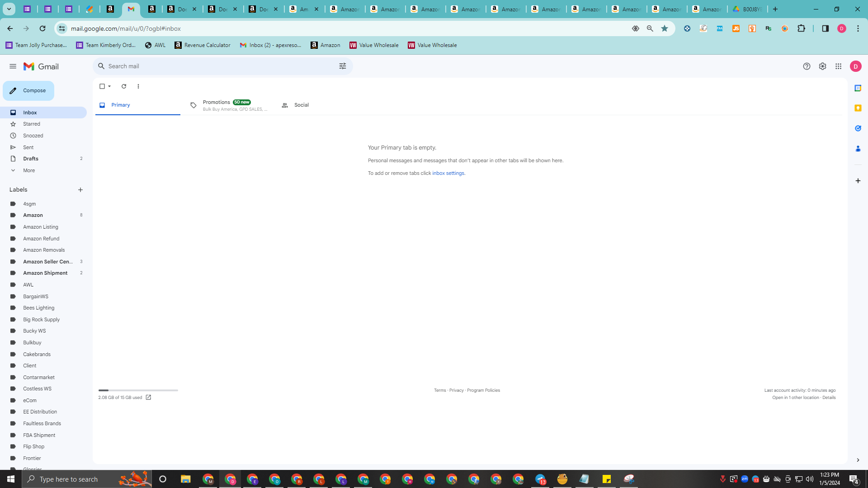Click the Search mail field
The width and height of the screenshot is (868, 488).
[222, 66]
